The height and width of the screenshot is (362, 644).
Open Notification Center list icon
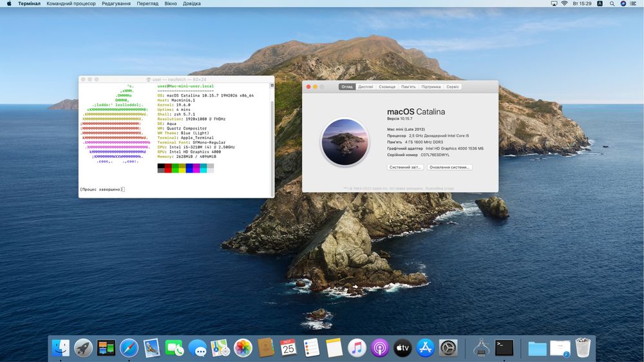[633, 4]
